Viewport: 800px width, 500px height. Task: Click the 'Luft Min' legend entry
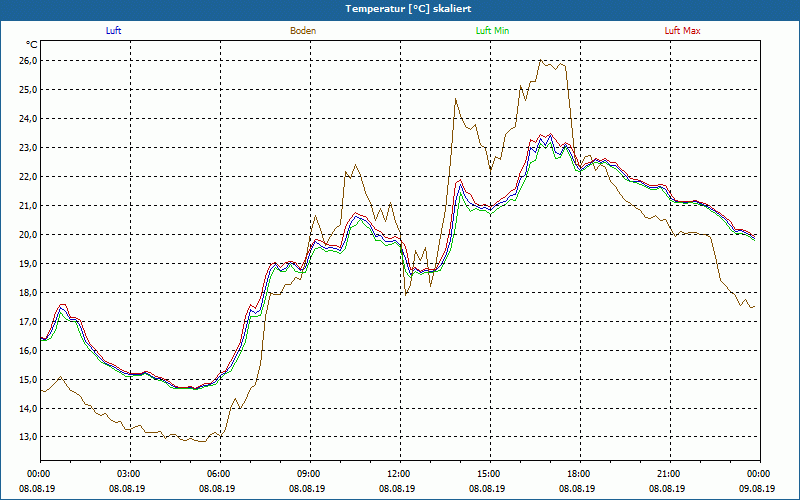(492, 31)
